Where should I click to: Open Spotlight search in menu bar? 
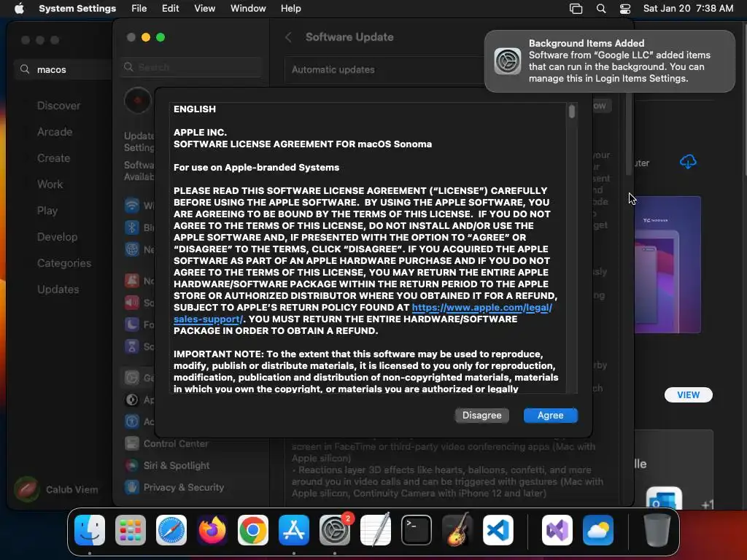click(601, 9)
